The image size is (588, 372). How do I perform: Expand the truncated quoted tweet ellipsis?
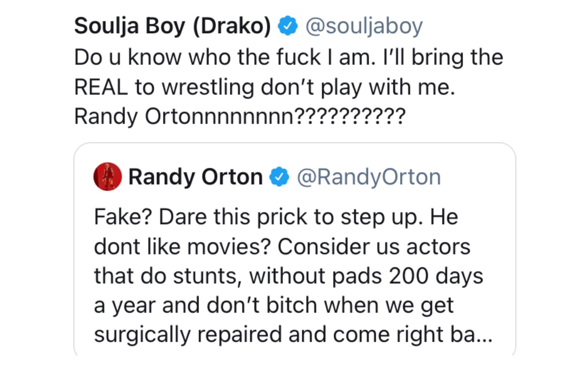[x=485, y=335]
